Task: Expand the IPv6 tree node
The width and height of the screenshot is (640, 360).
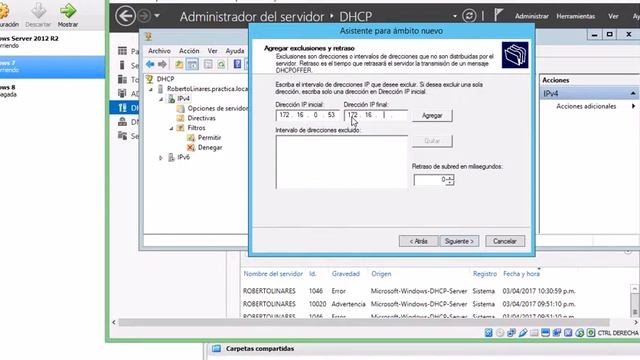Action: pyautogui.click(x=161, y=158)
